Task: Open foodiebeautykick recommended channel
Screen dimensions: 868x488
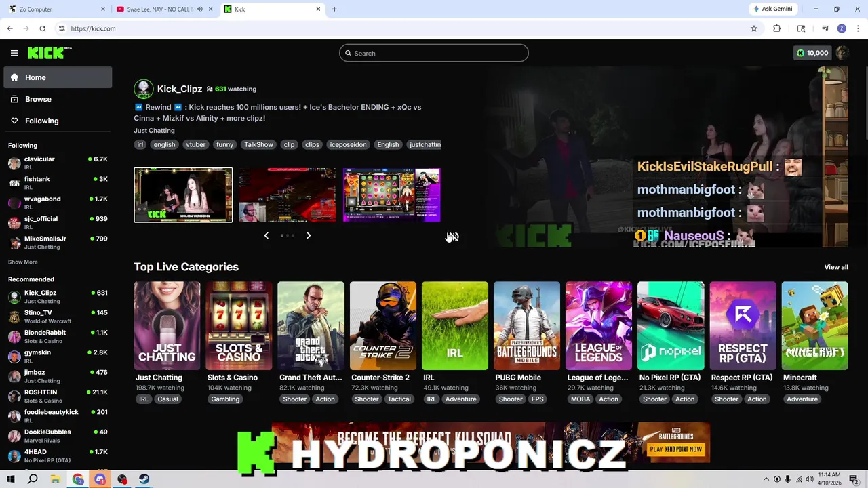Action: [x=58, y=415]
